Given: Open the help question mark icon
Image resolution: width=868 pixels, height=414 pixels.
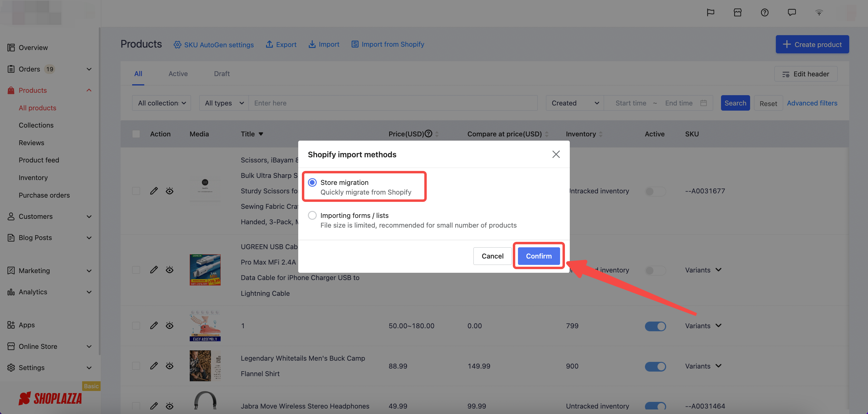Looking at the screenshot, I should pyautogui.click(x=765, y=12).
